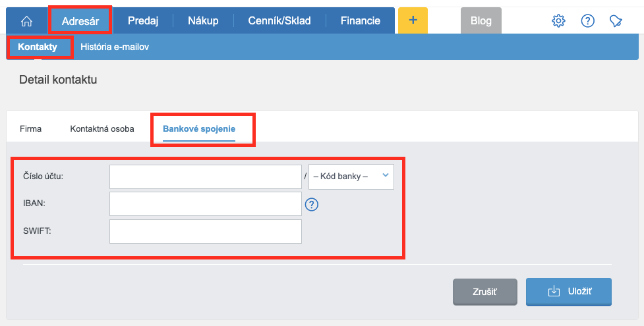The width and height of the screenshot is (644, 326).
Task: Switch to the Firma tab
Action: pos(31,128)
